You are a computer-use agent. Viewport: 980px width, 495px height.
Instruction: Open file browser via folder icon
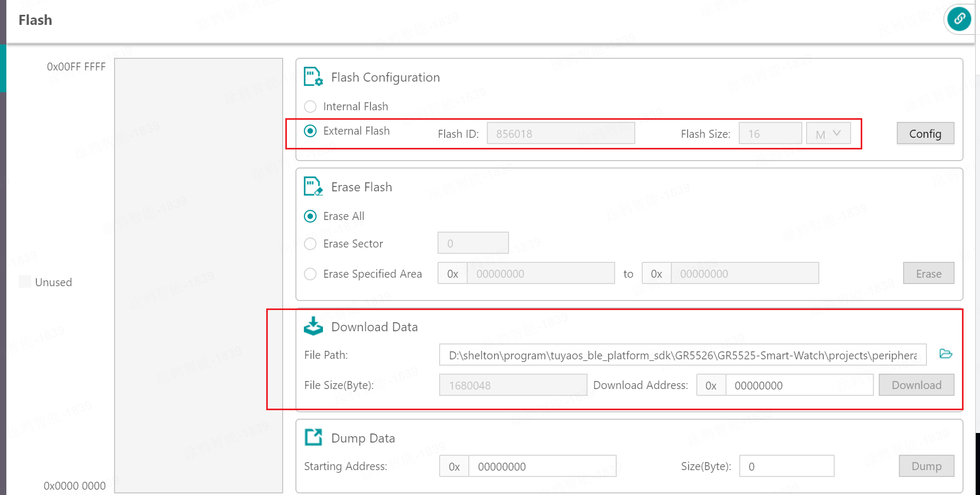[946, 354]
